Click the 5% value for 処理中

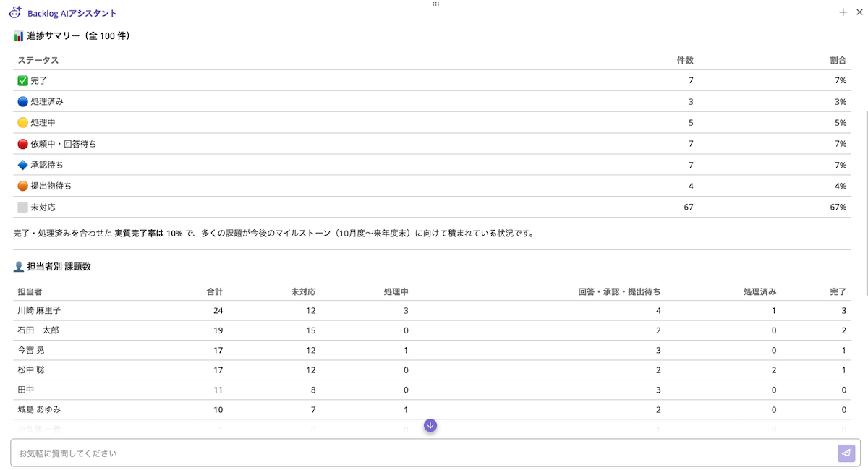point(841,123)
